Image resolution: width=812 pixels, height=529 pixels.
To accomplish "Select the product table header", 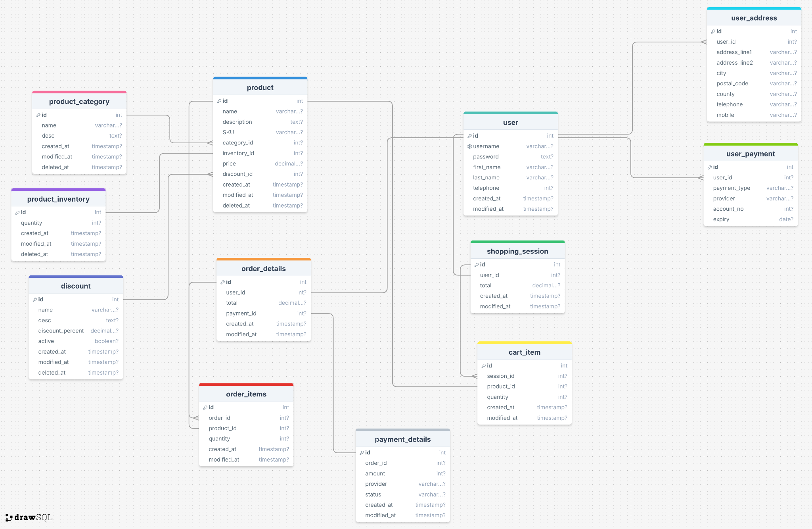I will click(260, 88).
